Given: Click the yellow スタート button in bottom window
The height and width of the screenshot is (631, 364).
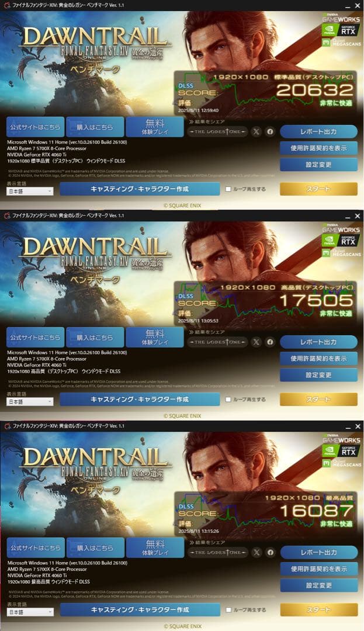Looking at the screenshot, I should (319, 610).
